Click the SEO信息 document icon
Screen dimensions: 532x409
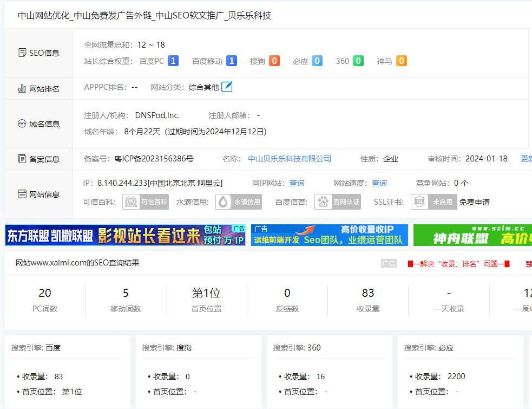pos(22,53)
